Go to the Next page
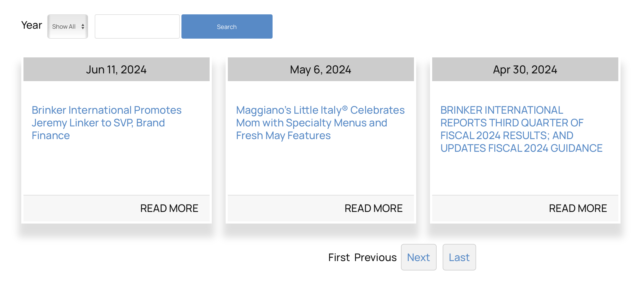 tap(418, 257)
